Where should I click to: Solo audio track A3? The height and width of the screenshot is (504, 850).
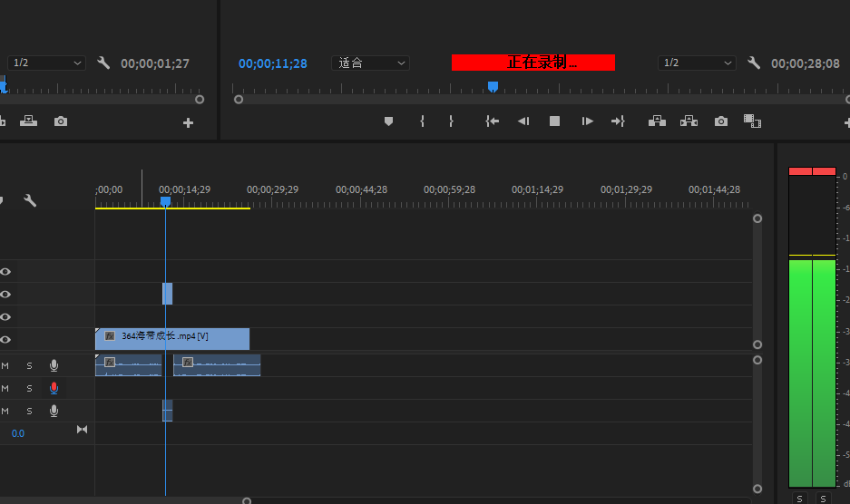29,412
